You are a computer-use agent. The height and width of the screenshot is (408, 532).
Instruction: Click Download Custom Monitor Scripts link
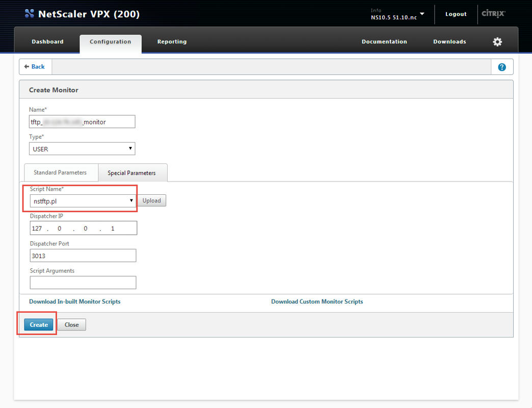[x=317, y=302]
